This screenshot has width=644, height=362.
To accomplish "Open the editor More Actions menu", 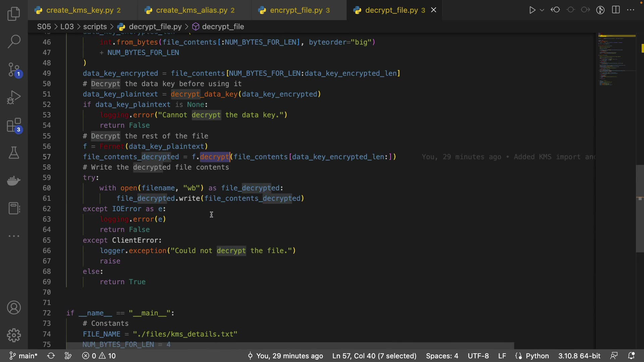I will pos(631,10).
